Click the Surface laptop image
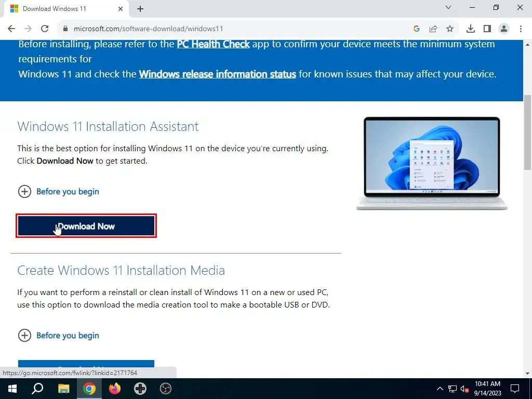Image resolution: width=532 pixels, height=399 pixels. tap(432, 163)
